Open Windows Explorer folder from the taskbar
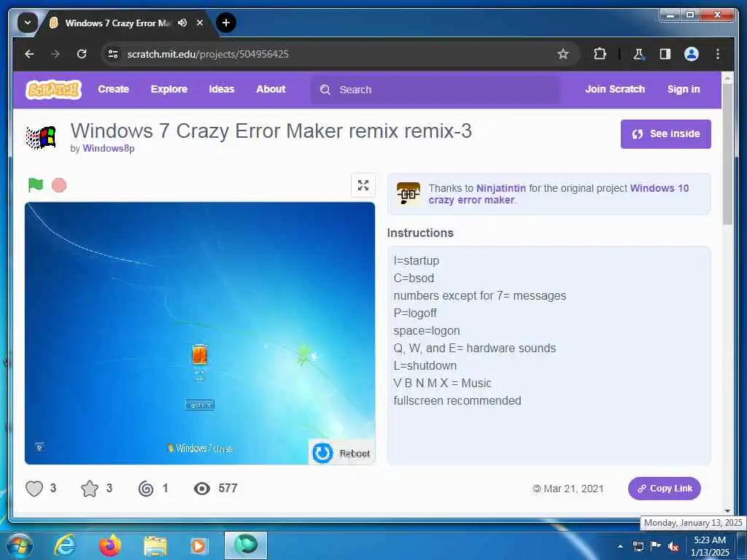Screen dimensions: 747x560 [155, 546]
